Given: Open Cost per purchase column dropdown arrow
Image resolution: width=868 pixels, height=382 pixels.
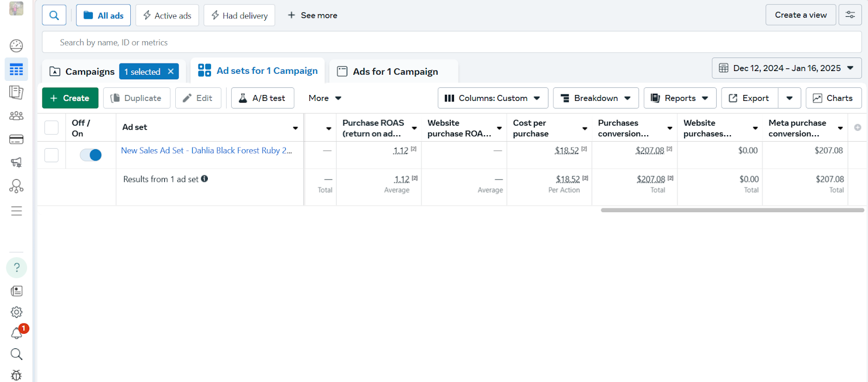Looking at the screenshot, I should pos(585,128).
